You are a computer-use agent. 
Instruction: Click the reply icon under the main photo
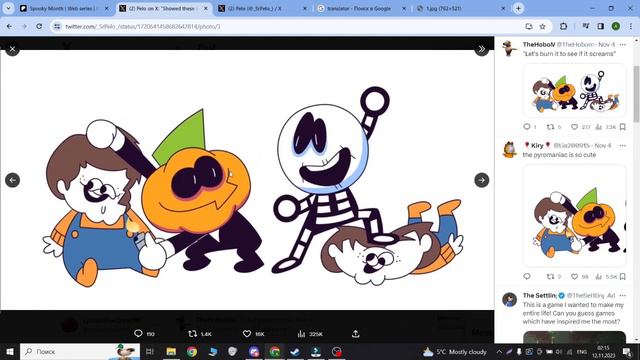pos(138,334)
